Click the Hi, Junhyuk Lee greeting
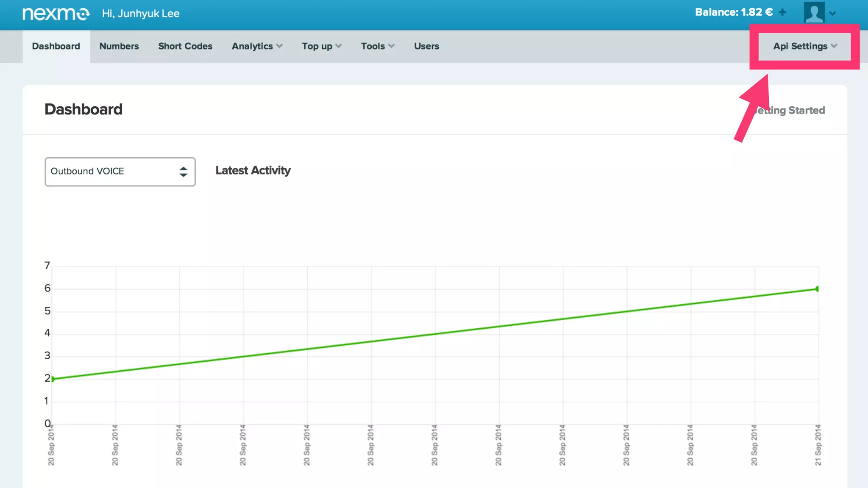The image size is (868, 488). tap(141, 14)
